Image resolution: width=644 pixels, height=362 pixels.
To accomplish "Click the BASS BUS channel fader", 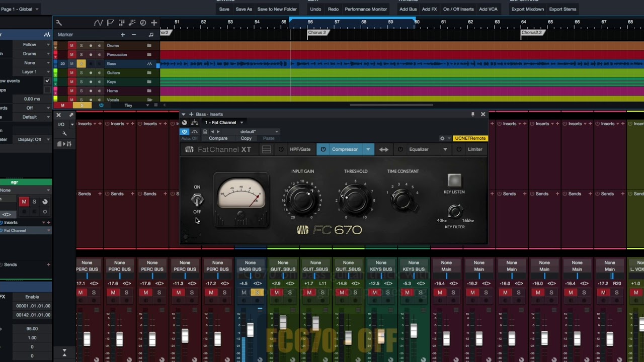I will pos(250,330).
